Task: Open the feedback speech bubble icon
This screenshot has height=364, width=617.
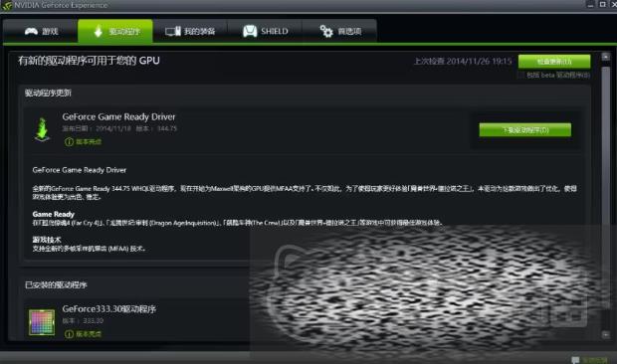Action: (575, 360)
